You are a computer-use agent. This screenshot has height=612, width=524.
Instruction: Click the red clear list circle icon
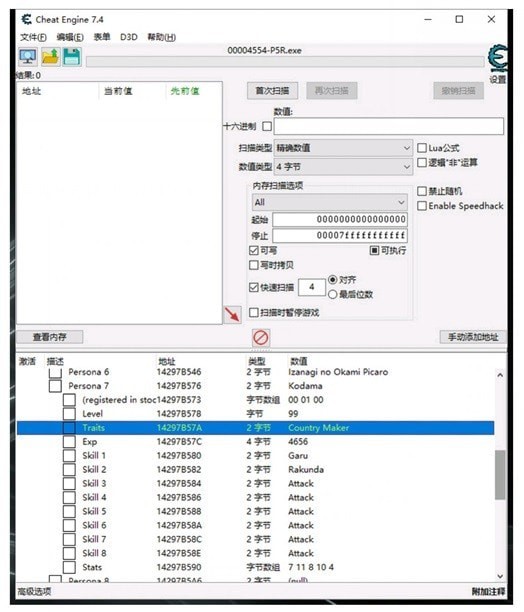tap(261, 338)
